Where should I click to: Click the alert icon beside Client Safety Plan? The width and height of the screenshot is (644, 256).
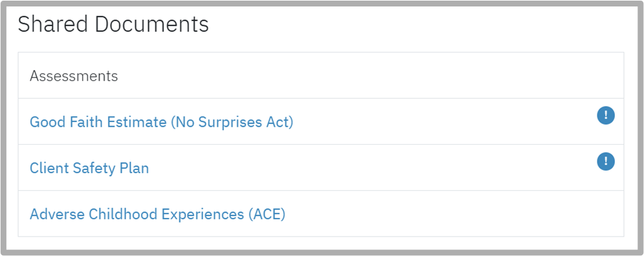(x=605, y=161)
